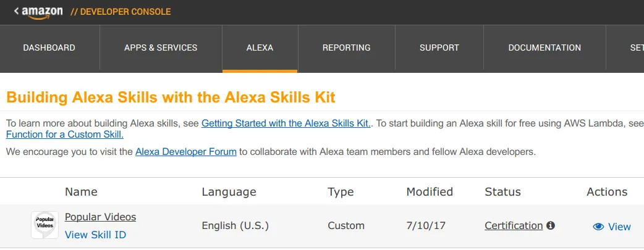Click the info icon next to Certification
Screen dimensions: 644x250
tap(551, 225)
